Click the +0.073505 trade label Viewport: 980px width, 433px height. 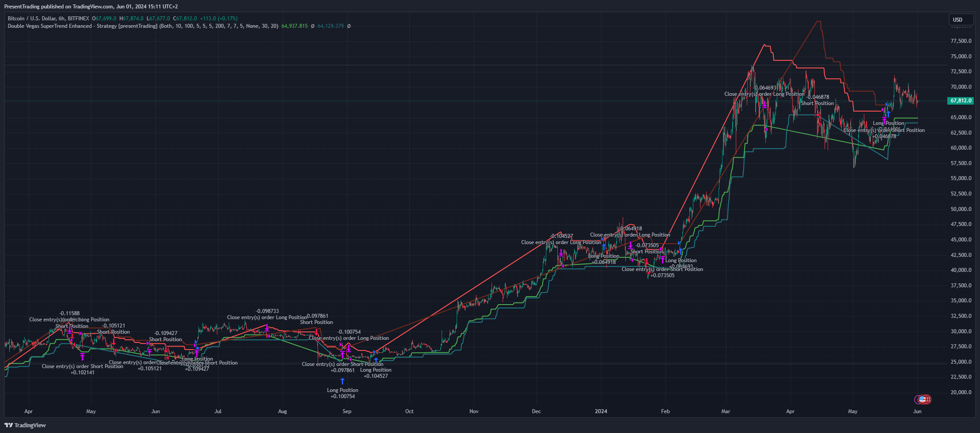[x=662, y=275]
